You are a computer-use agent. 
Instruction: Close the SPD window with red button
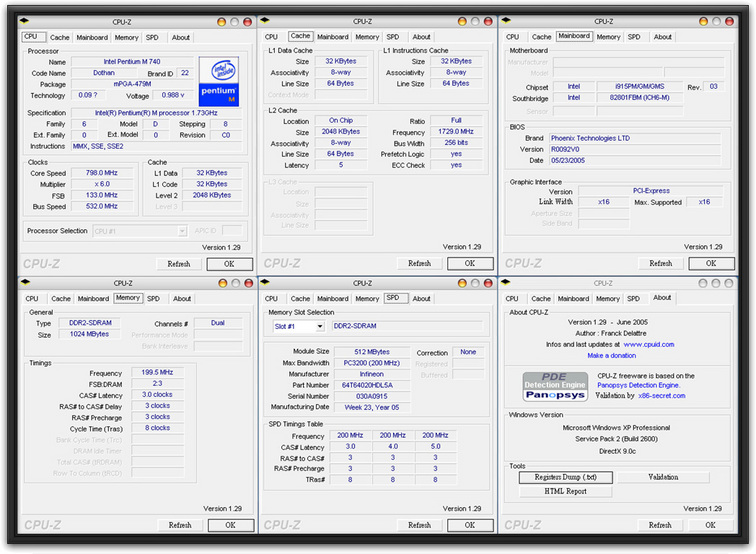(488, 283)
